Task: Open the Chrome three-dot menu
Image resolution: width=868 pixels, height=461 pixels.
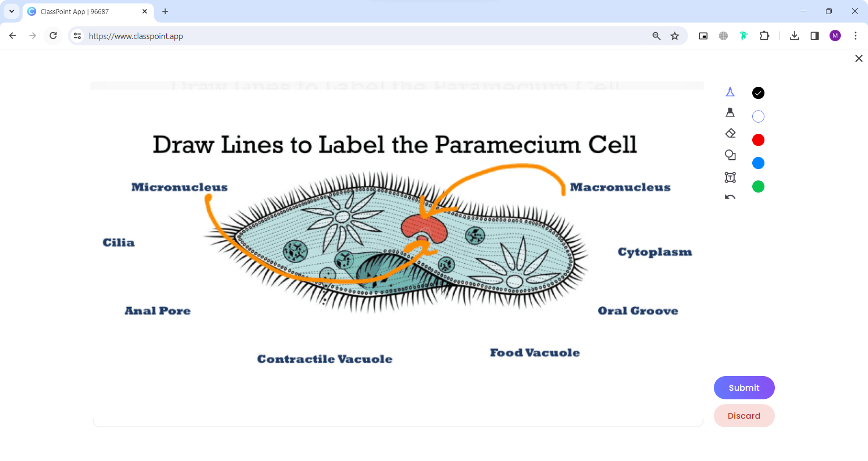Action: tap(856, 36)
